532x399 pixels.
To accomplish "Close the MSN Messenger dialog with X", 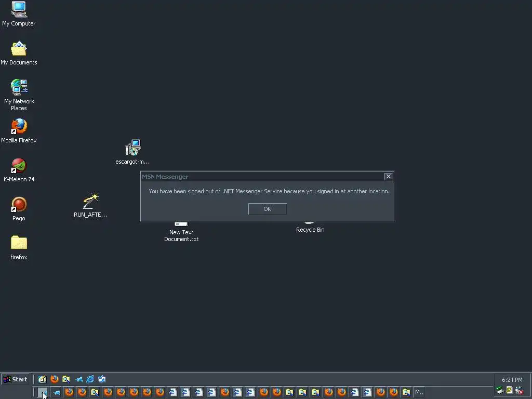I will (x=389, y=177).
